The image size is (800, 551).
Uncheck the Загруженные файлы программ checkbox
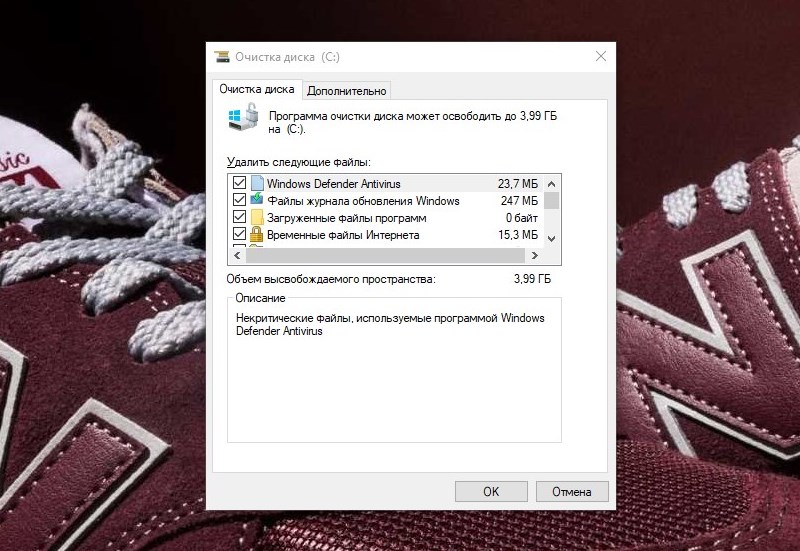point(239,217)
